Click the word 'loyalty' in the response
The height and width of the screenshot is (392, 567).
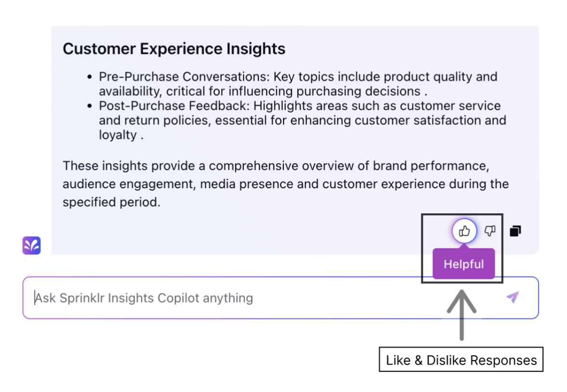[x=118, y=135]
